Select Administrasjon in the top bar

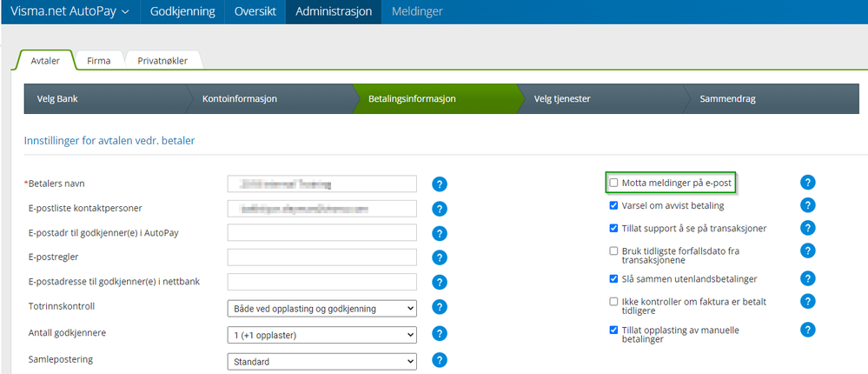(334, 11)
